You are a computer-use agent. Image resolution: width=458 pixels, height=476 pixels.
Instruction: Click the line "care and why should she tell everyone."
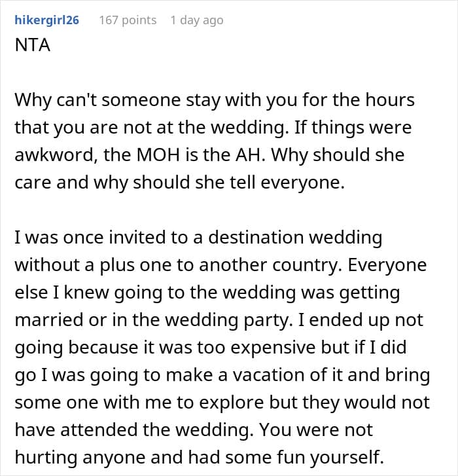click(179, 183)
